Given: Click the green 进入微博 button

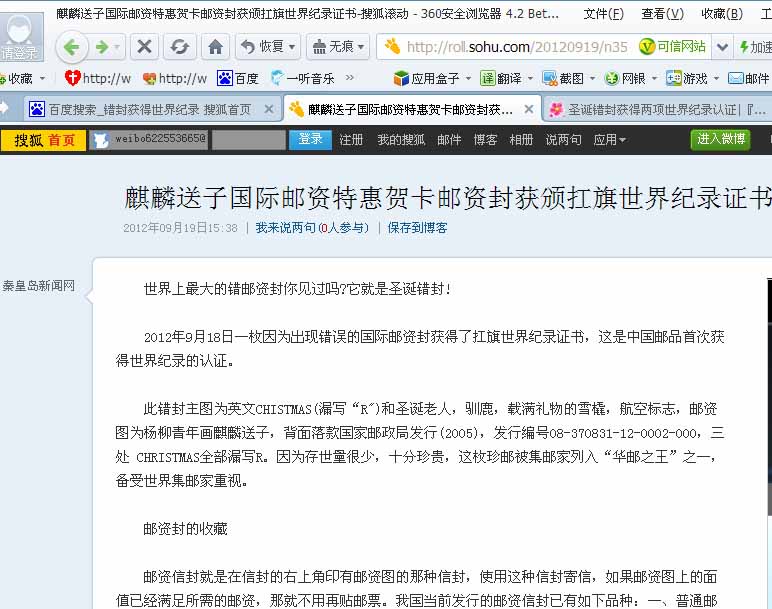Looking at the screenshot, I should pos(720,140).
